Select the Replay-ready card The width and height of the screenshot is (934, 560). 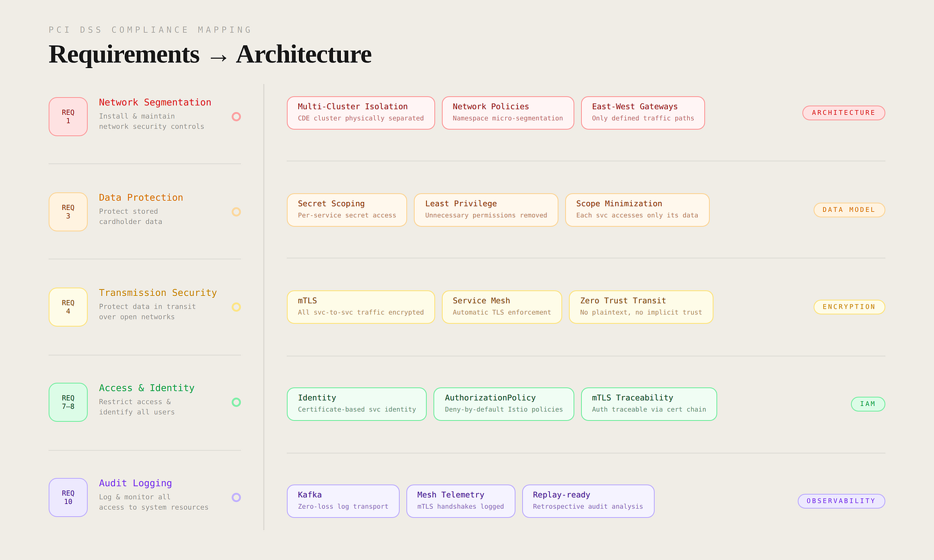588,501
